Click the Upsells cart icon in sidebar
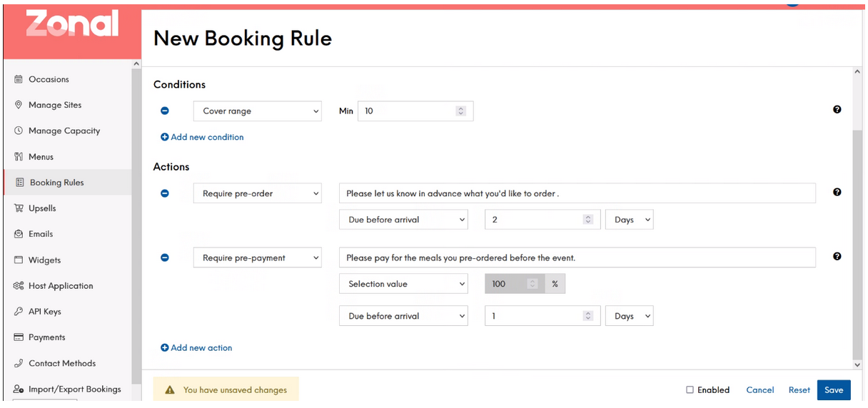 click(x=19, y=208)
